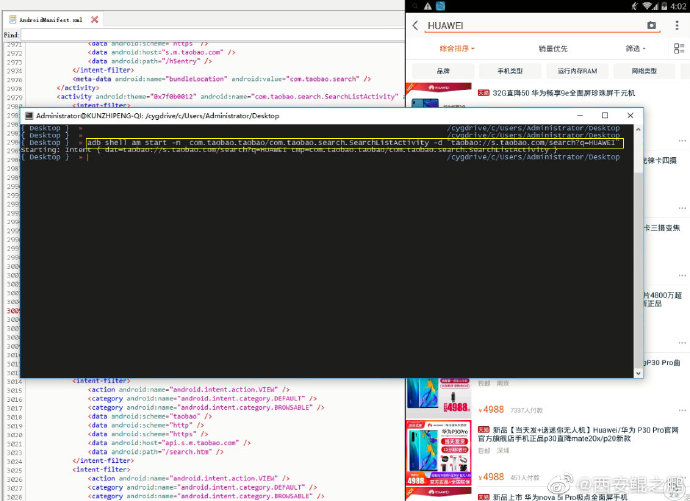Close the Cygwin terminal window

pyautogui.click(x=630, y=115)
